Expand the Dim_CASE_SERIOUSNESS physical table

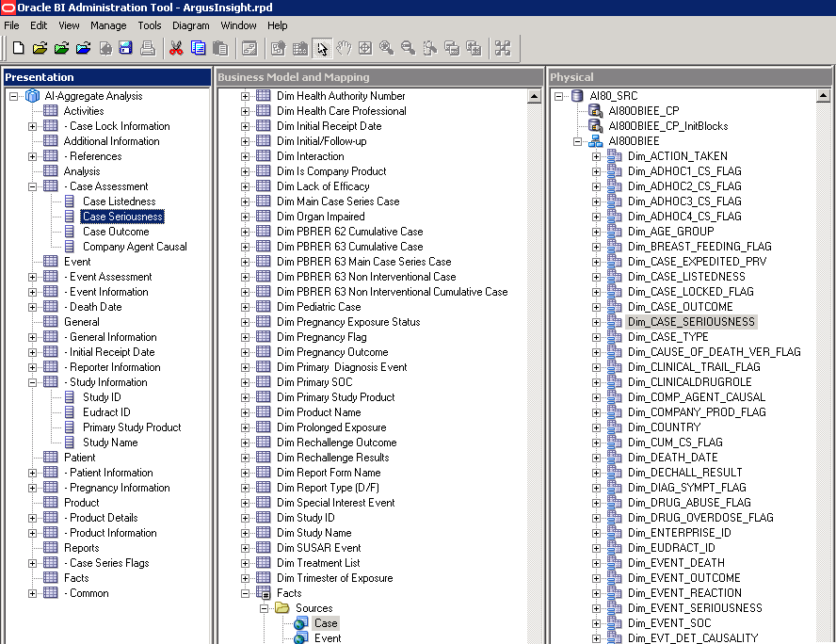(596, 322)
